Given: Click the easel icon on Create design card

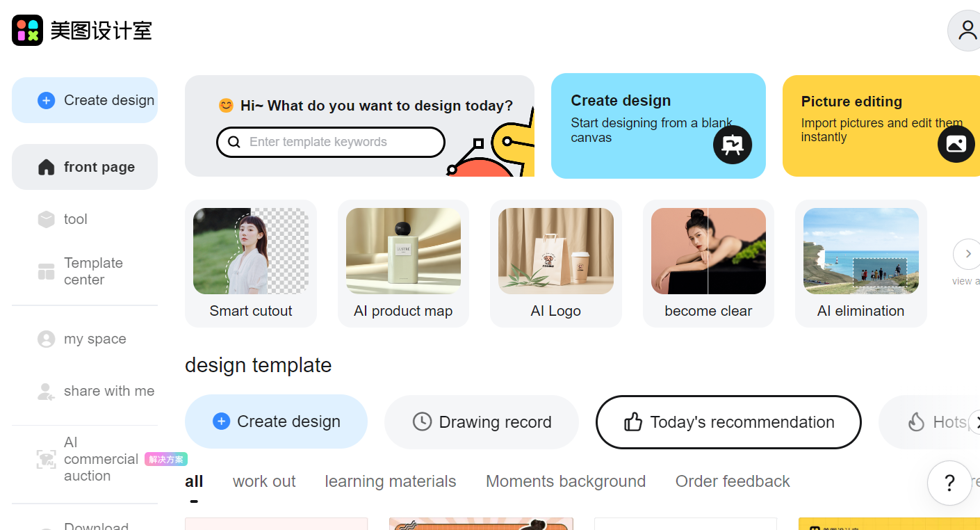Looking at the screenshot, I should coord(733,144).
